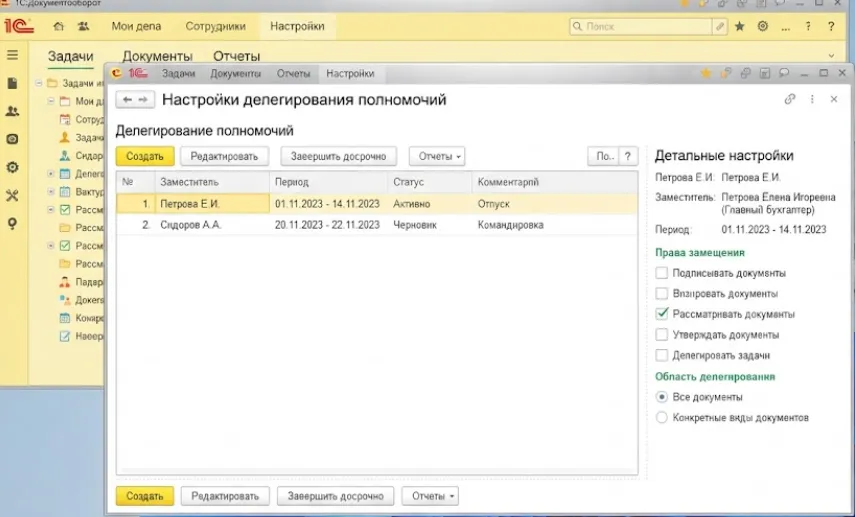
Task: Click favorites star in dialog title bar
Action: click(x=706, y=73)
